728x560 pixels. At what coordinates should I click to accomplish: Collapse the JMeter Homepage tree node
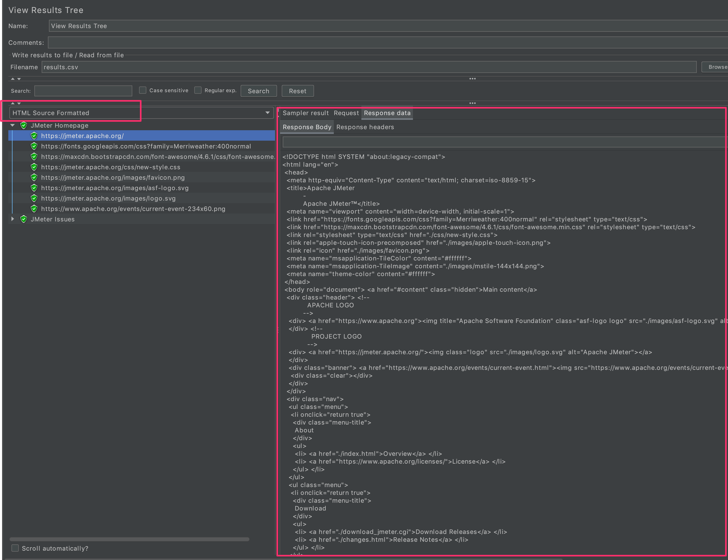(x=12, y=125)
